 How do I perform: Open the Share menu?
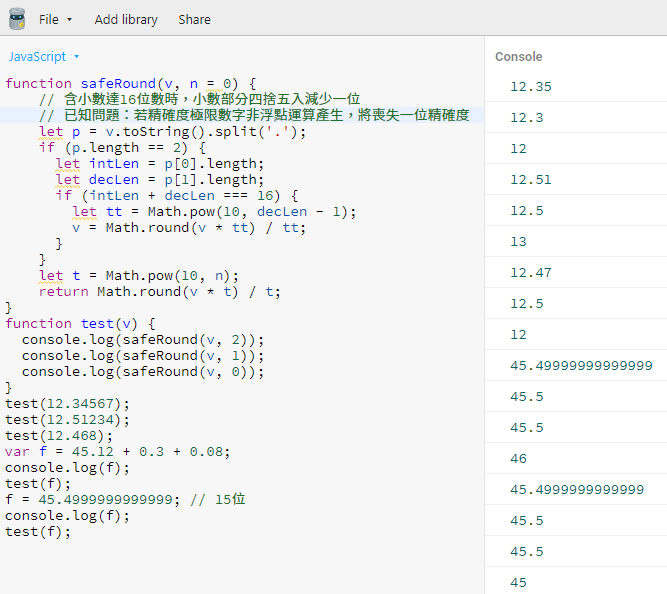click(194, 19)
